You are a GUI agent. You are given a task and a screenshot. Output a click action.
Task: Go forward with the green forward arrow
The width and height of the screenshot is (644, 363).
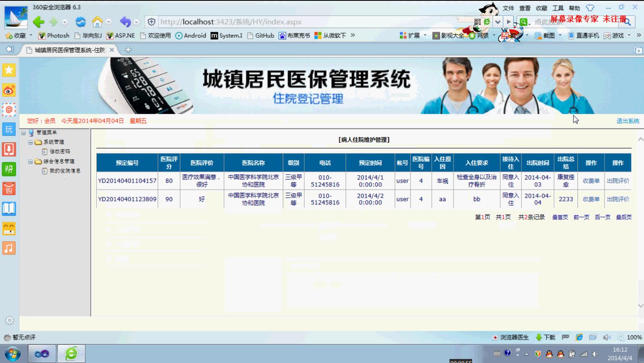coord(53,22)
